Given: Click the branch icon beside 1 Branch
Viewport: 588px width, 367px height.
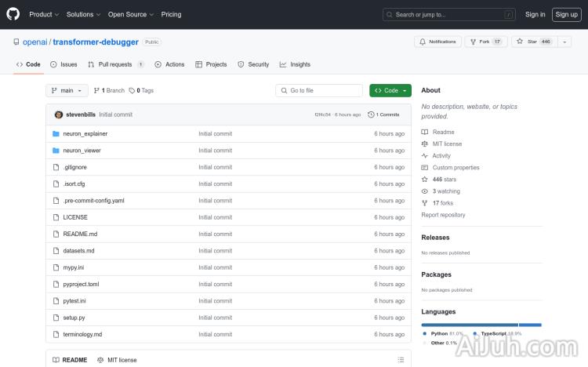Looking at the screenshot, I should pyautogui.click(x=96, y=90).
